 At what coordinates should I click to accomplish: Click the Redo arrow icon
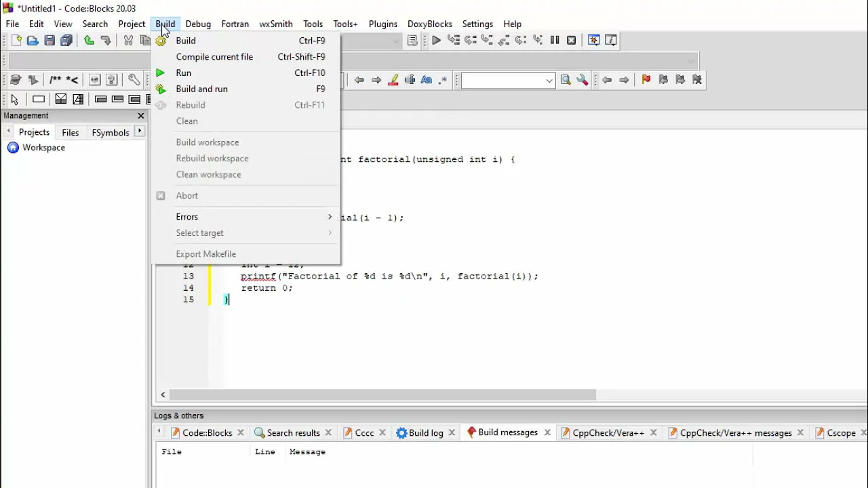(x=106, y=41)
